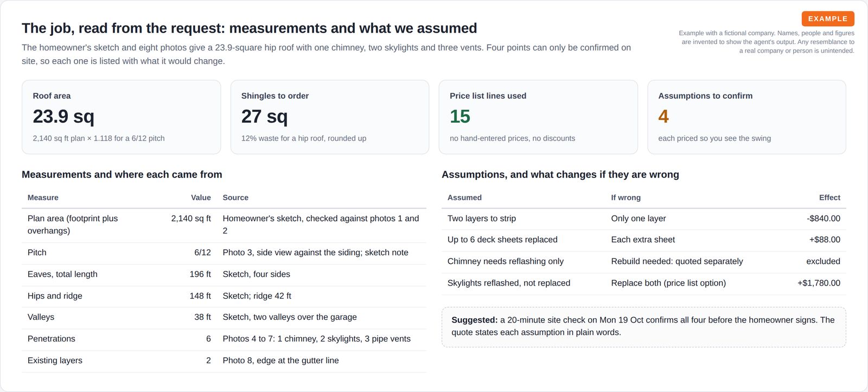Select the Roof area 23.9 sq card
Image resolution: width=868 pixels, height=392 pixels.
coord(122,117)
